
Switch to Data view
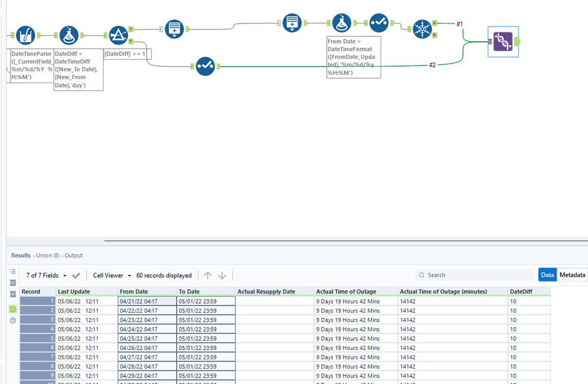coord(547,275)
